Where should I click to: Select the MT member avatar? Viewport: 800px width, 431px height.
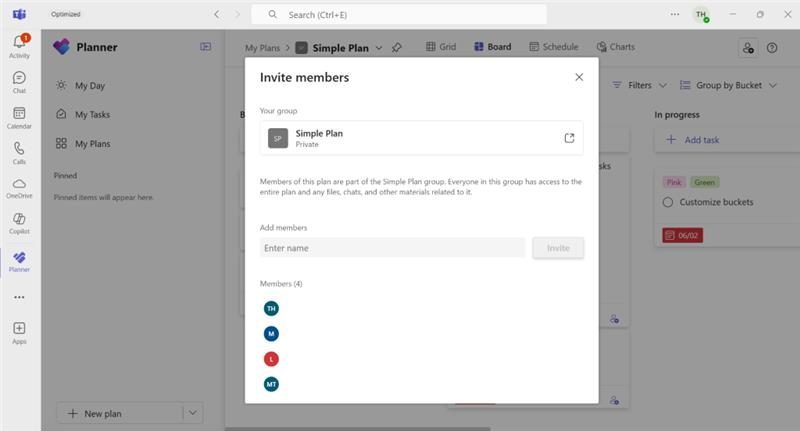pyautogui.click(x=271, y=384)
